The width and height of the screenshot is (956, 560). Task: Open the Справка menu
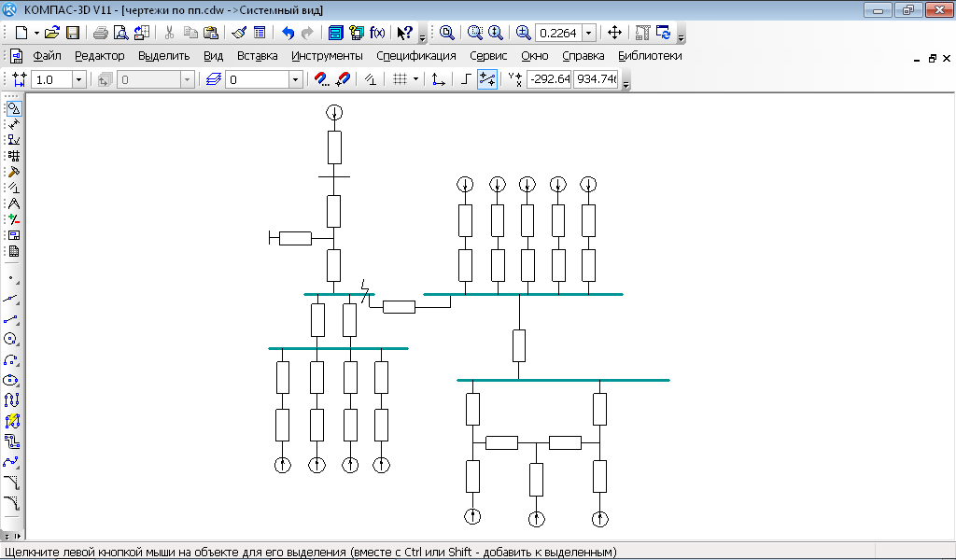(x=583, y=56)
